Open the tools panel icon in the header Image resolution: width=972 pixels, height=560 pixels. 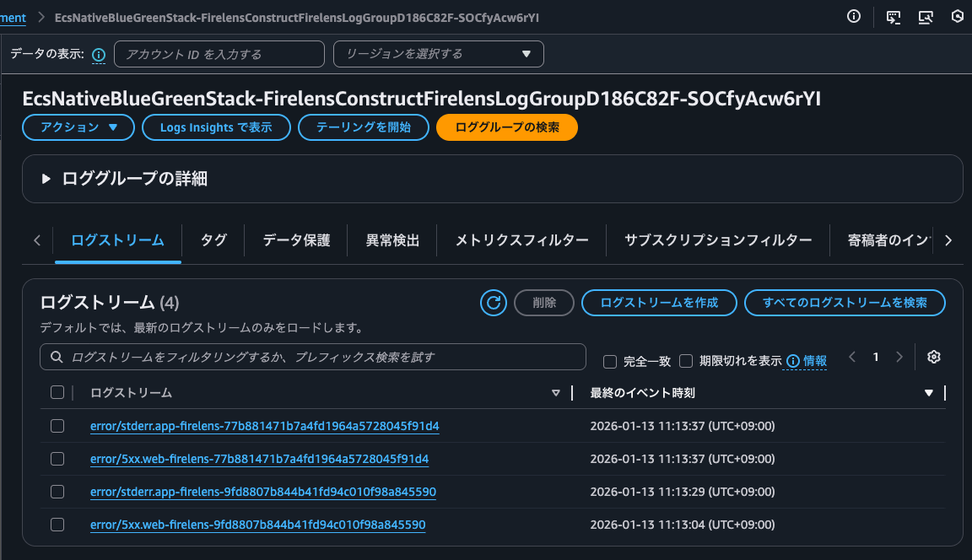tap(927, 17)
